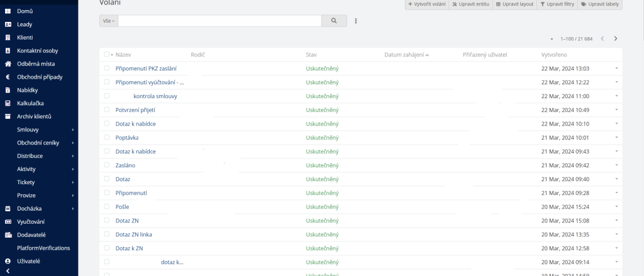
Task: Click the Obchodní případy euro icon
Action: point(8,77)
